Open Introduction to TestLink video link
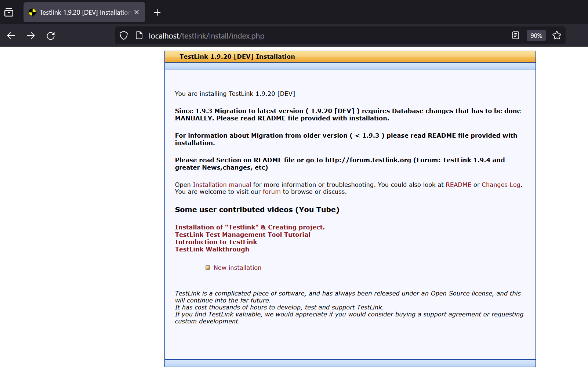 216,242
